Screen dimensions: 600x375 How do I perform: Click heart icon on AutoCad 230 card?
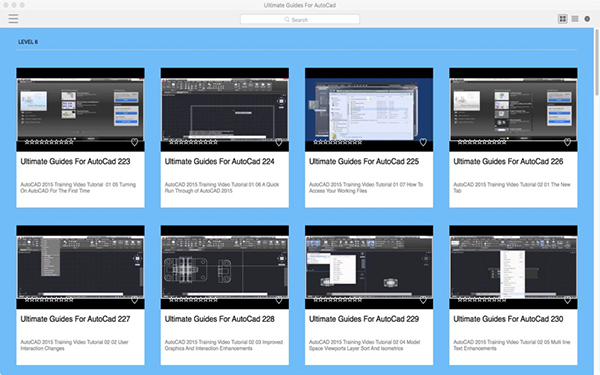click(567, 300)
